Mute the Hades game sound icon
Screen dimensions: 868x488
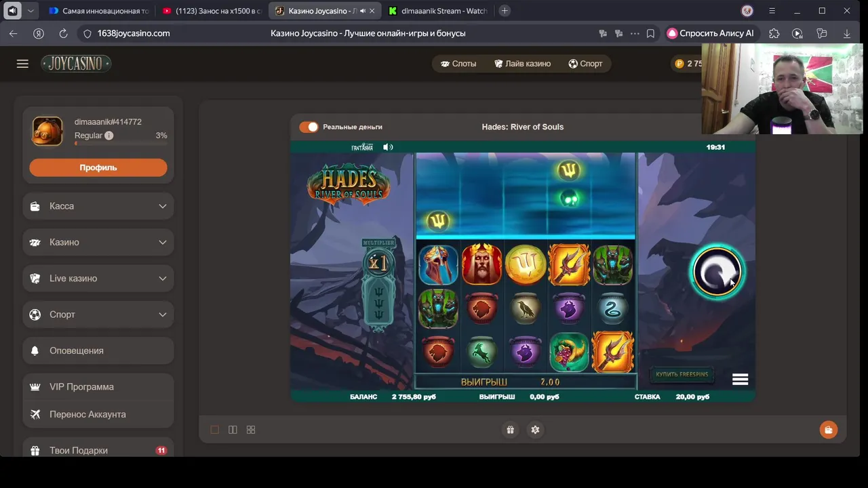(x=388, y=147)
